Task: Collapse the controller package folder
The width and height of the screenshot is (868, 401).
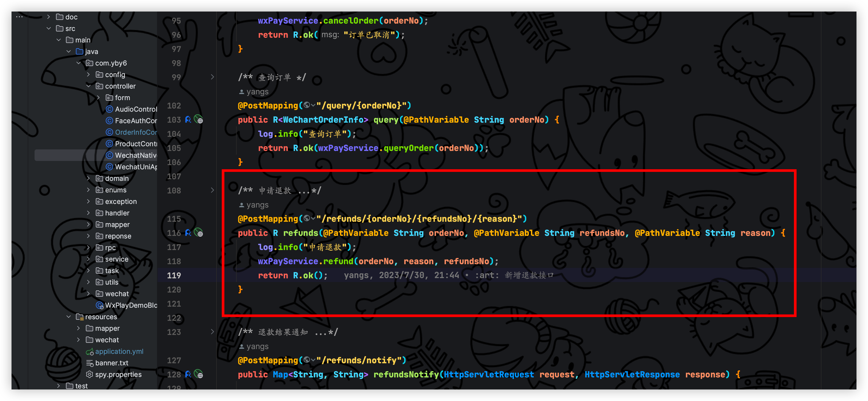Action: pyautogui.click(x=89, y=86)
